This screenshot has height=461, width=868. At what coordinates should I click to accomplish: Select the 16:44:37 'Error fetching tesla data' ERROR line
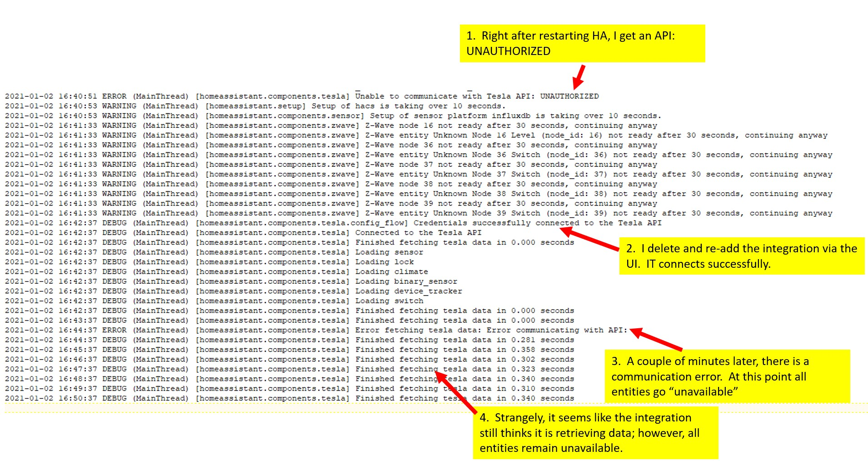[316, 330]
